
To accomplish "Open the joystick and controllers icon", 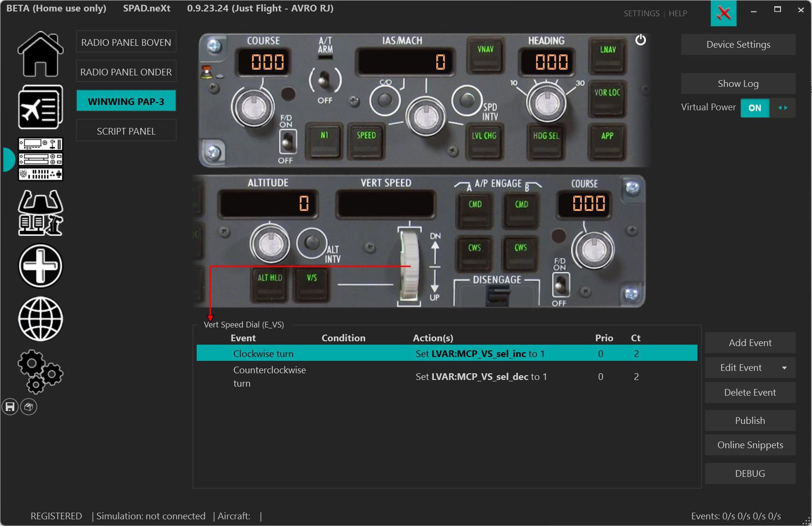I will 41,213.
